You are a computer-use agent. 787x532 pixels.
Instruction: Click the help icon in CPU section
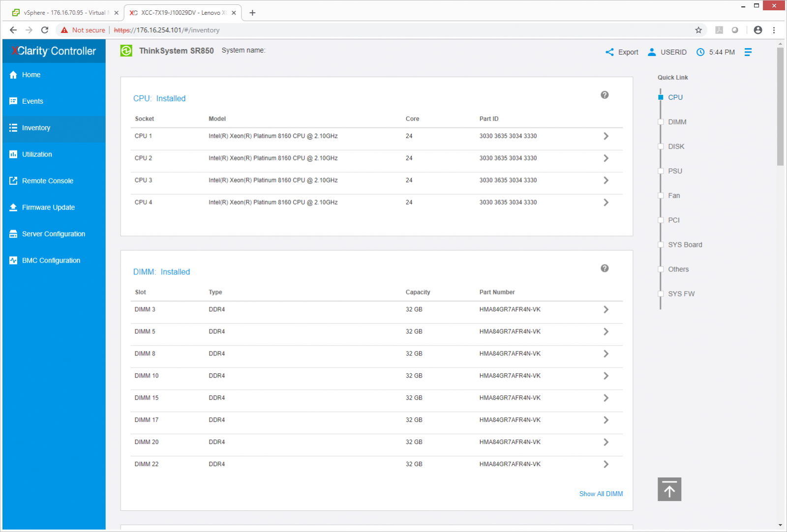pos(605,95)
